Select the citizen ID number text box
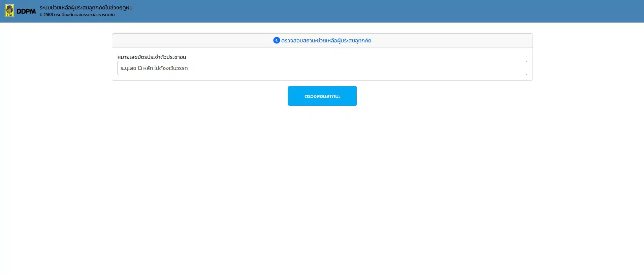 [x=322, y=68]
